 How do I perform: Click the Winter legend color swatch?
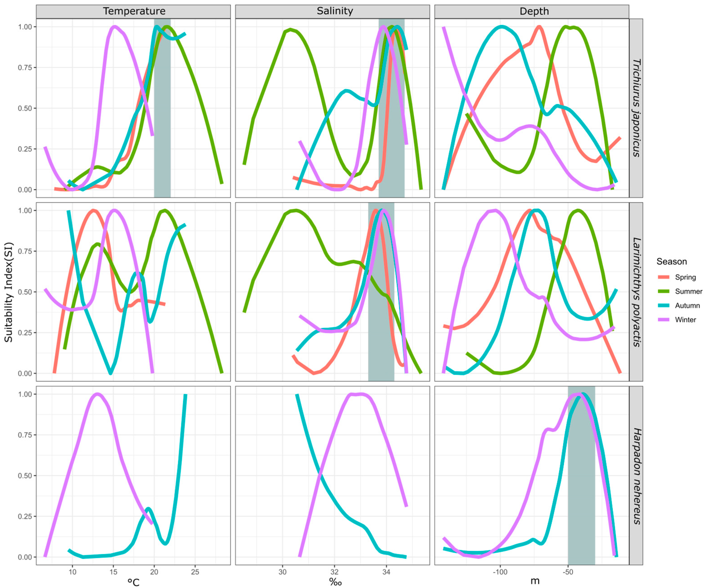tap(663, 320)
